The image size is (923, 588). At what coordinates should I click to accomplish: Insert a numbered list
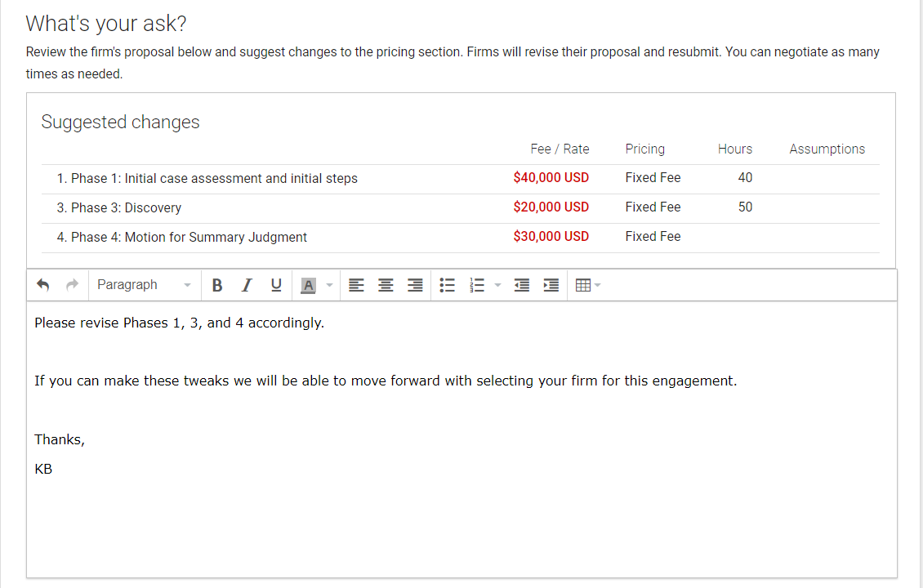[x=477, y=286]
